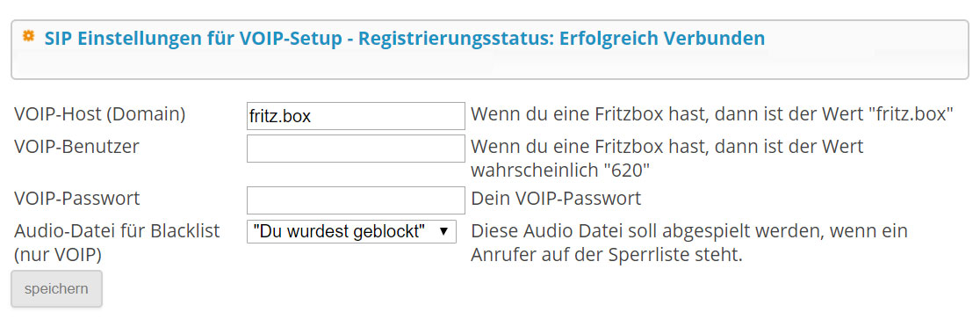Click the VOIP-Benutzer label text
Screen dimensions: 980x327
coord(76,146)
